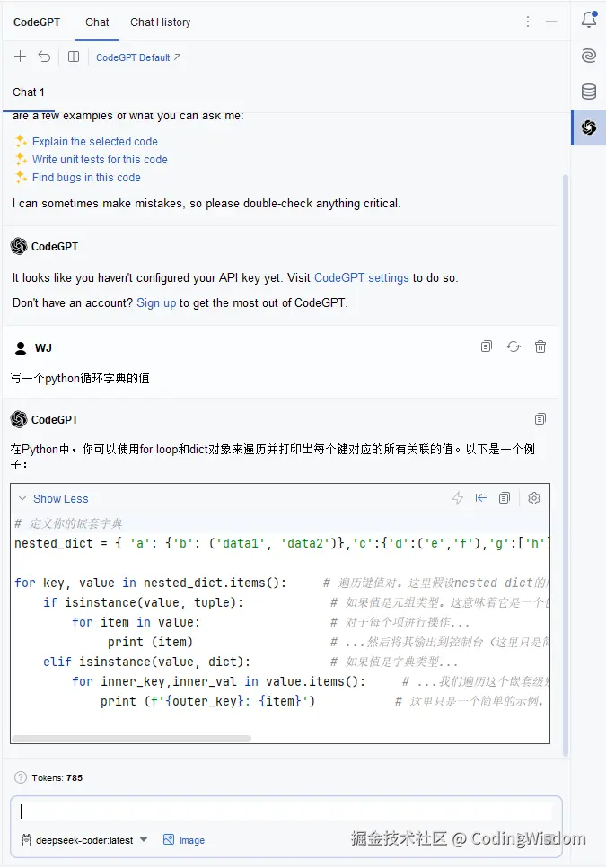Insert code at caret icon in code block
This screenshot has height=868, width=606.
pos(481,498)
